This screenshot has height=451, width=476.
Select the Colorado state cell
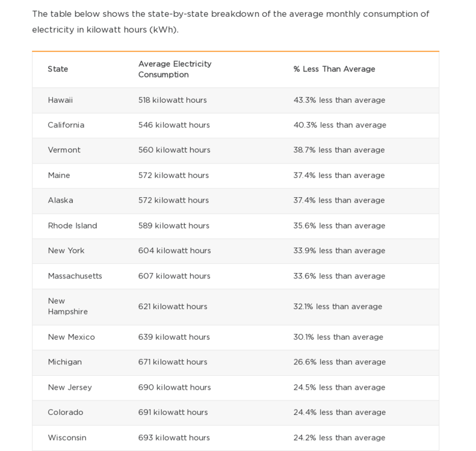(66, 413)
